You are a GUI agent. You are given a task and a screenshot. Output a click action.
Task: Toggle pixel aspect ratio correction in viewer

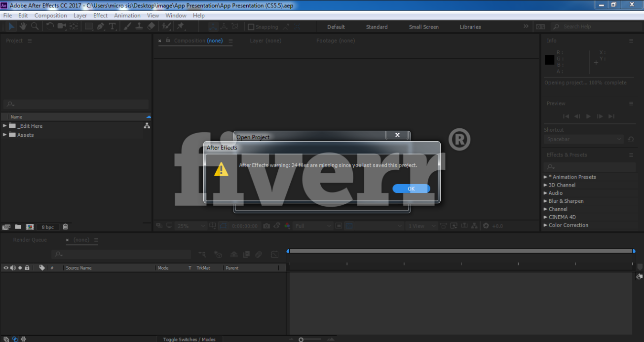[443, 226]
